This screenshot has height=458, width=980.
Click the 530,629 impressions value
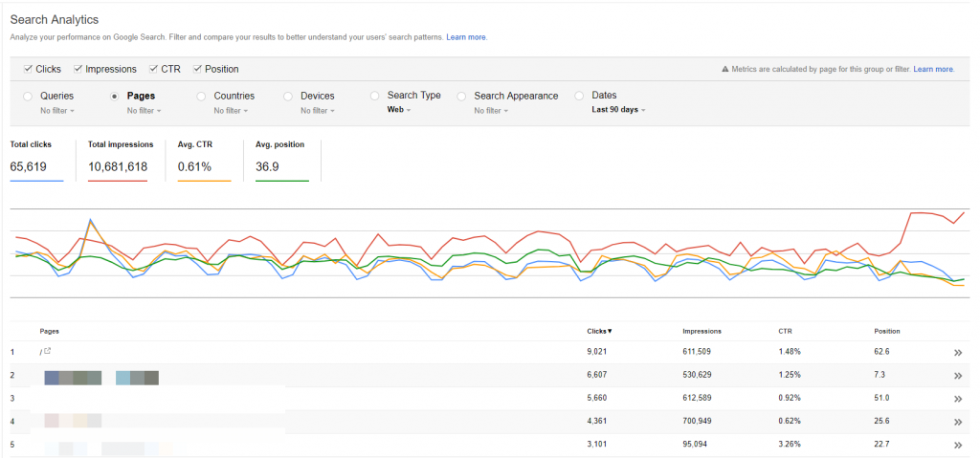tap(697, 375)
